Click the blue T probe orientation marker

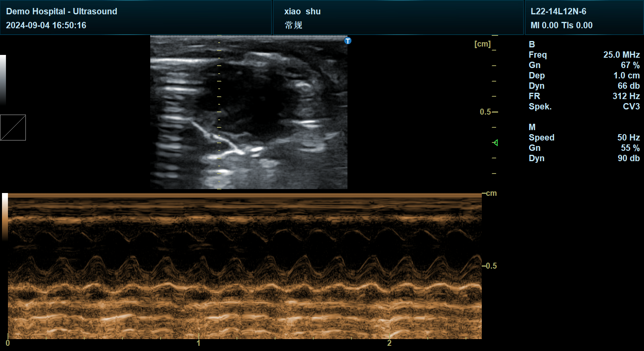[348, 41]
